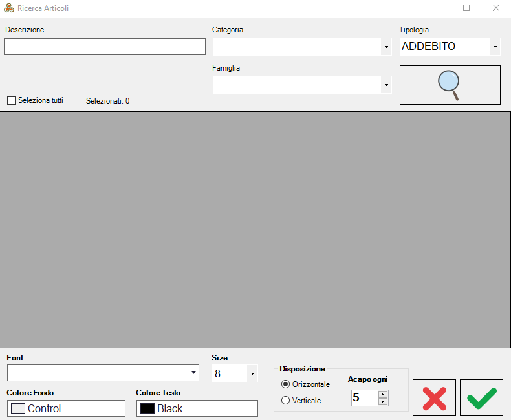511x420 pixels.
Task: Confirm with the green checkmark button
Action: click(x=481, y=397)
